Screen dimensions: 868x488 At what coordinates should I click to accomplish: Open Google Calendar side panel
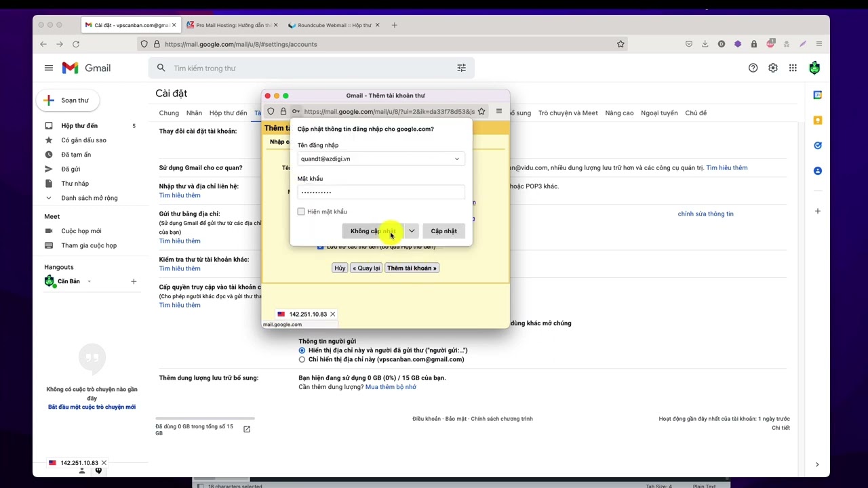pos(817,95)
